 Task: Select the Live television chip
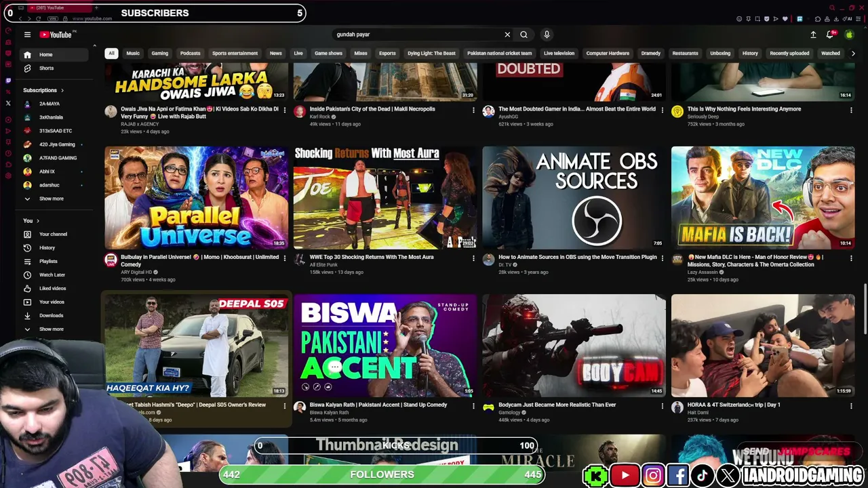[x=559, y=54]
